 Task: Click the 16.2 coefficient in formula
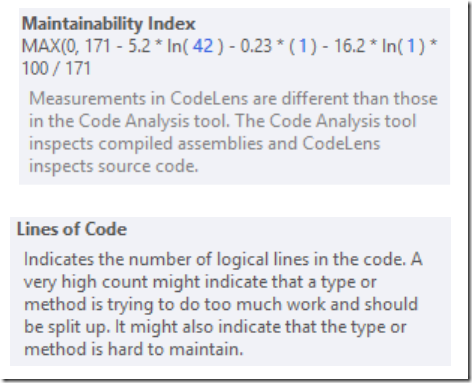[350, 46]
